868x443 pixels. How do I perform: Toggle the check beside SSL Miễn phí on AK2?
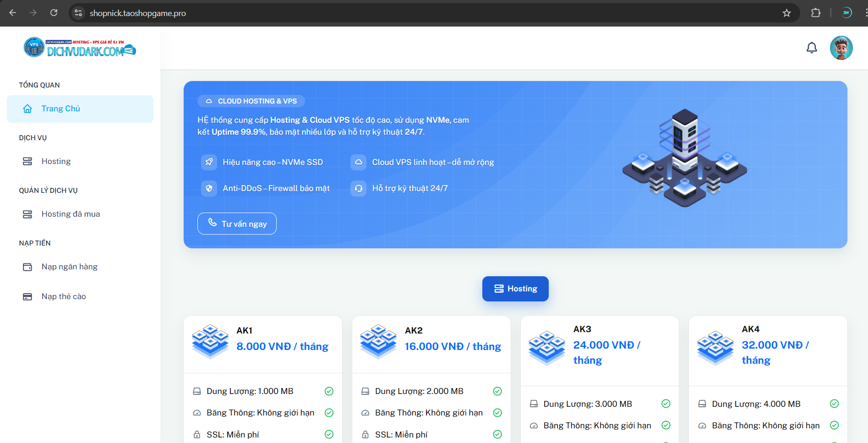497,434
